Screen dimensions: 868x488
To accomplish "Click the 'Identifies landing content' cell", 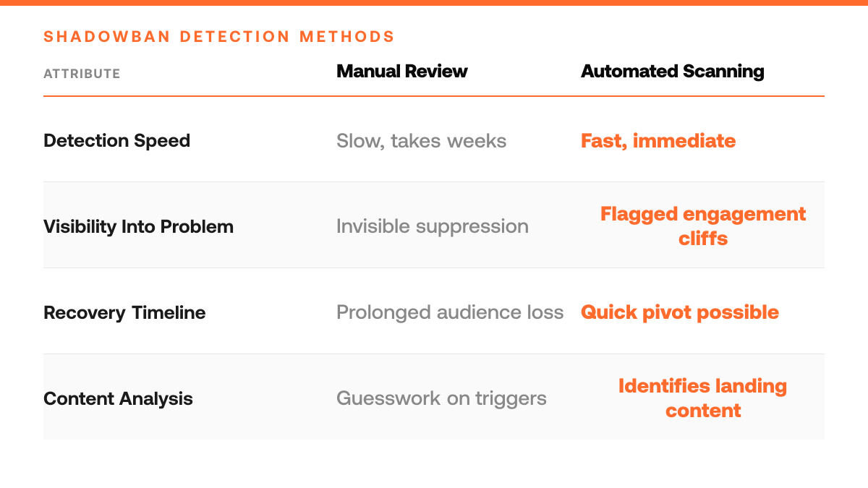I will pyautogui.click(x=703, y=398).
